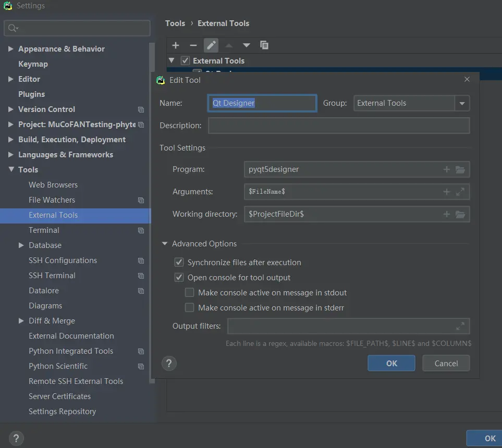Click project-level icon next to Python Integrated Tools

[x=141, y=351]
